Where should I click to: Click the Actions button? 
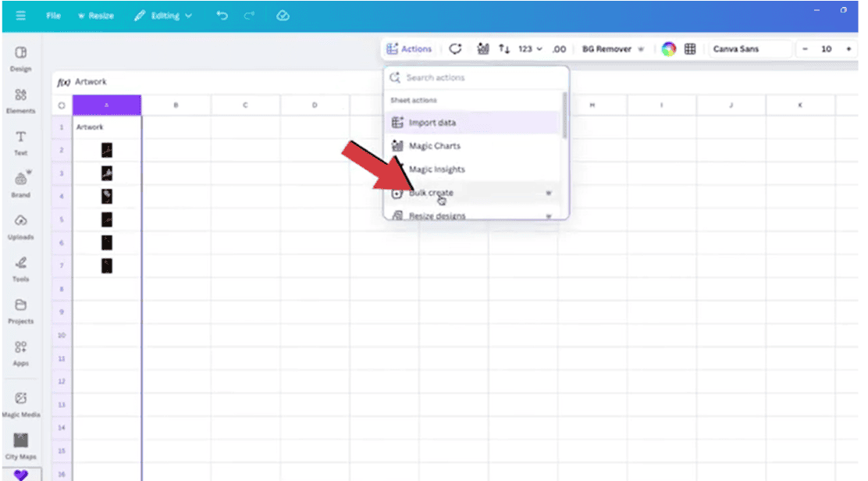pyautogui.click(x=409, y=49)
